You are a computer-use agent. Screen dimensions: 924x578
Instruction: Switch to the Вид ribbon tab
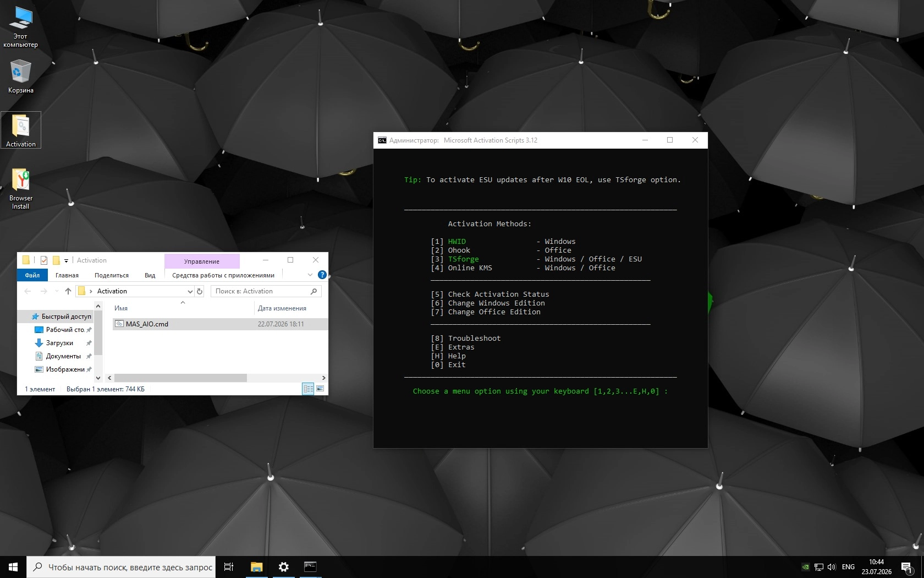point(150,275)
